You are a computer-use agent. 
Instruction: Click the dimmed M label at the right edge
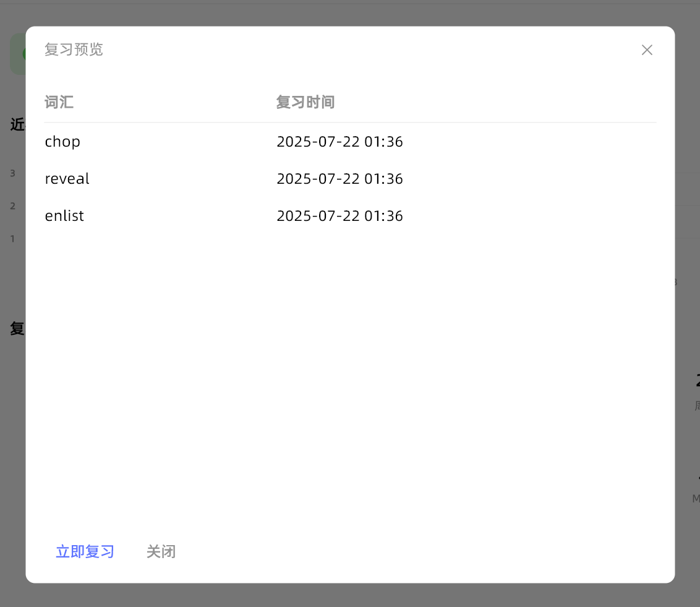[x=696, y=498]
